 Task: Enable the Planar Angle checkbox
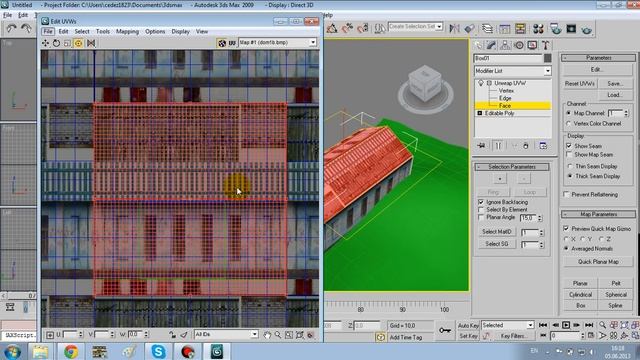point(481,217)
